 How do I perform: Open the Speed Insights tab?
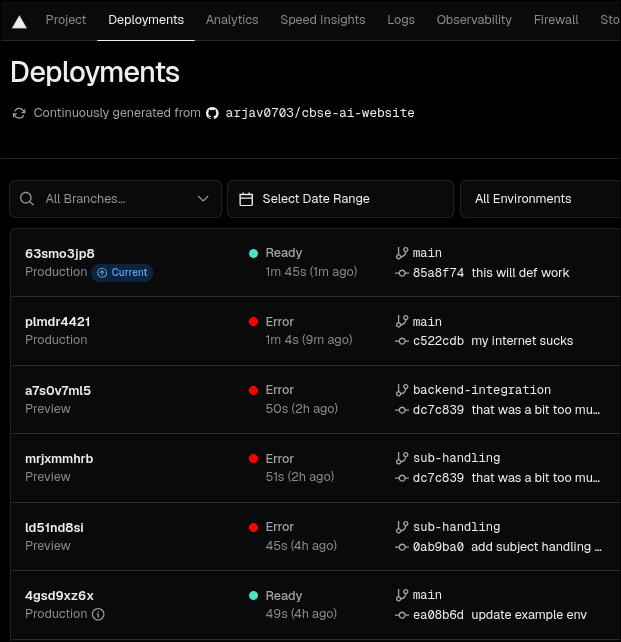pos(322,20)
